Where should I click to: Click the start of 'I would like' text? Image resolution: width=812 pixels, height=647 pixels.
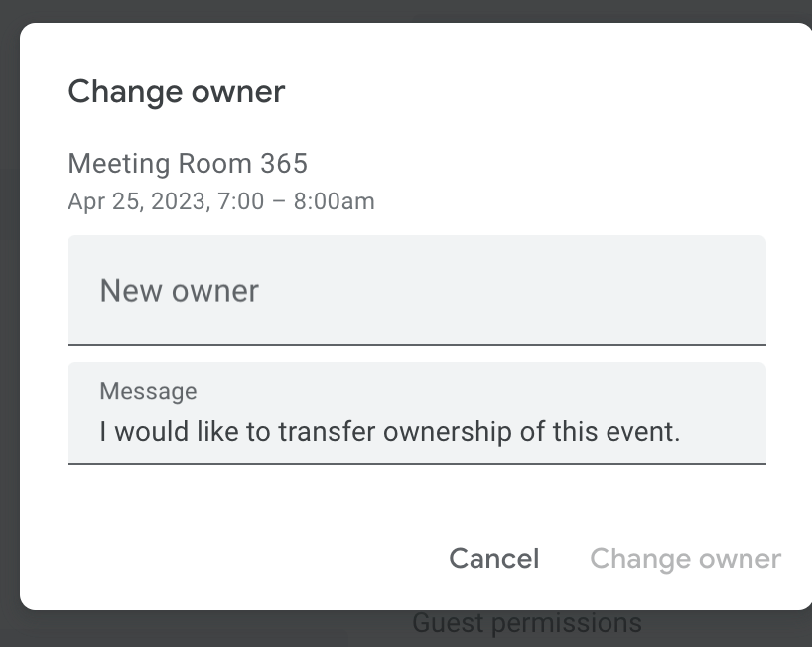(x=103, y=432)
